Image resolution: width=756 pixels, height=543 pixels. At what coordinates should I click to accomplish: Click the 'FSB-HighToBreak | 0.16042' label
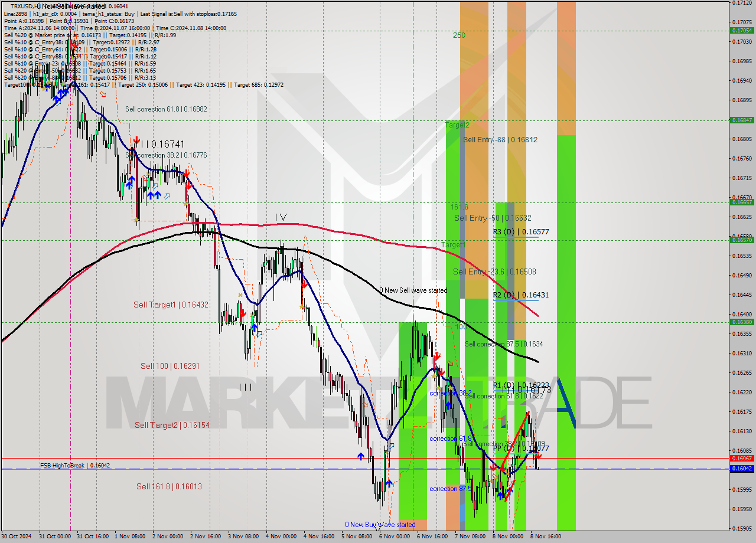[75, 466]
